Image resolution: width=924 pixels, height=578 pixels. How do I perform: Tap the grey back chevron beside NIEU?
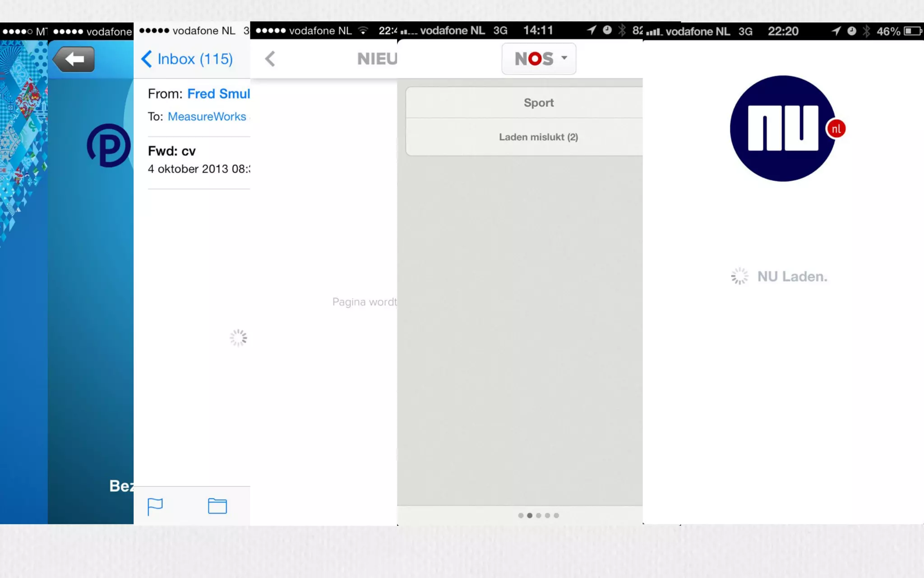pos(270,59)
